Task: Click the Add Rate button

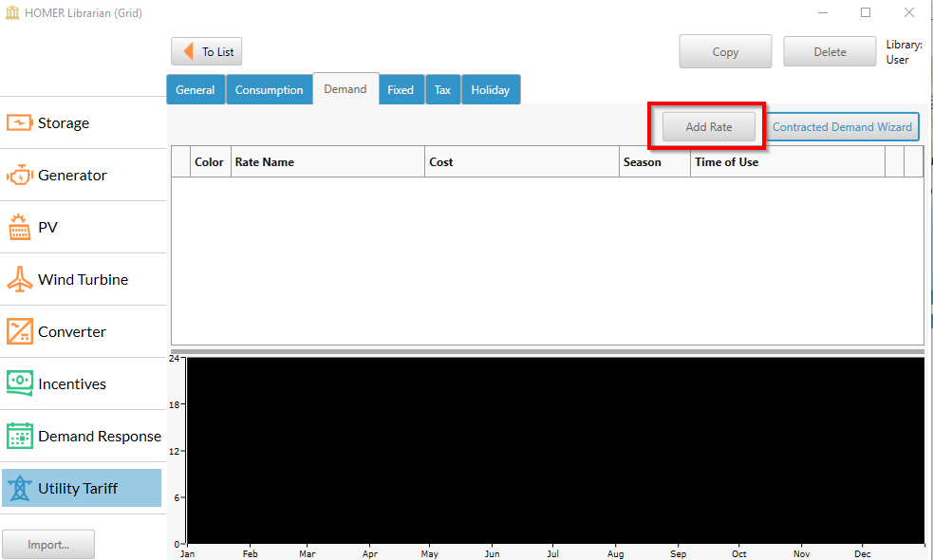Action: [x=707, y=125]
